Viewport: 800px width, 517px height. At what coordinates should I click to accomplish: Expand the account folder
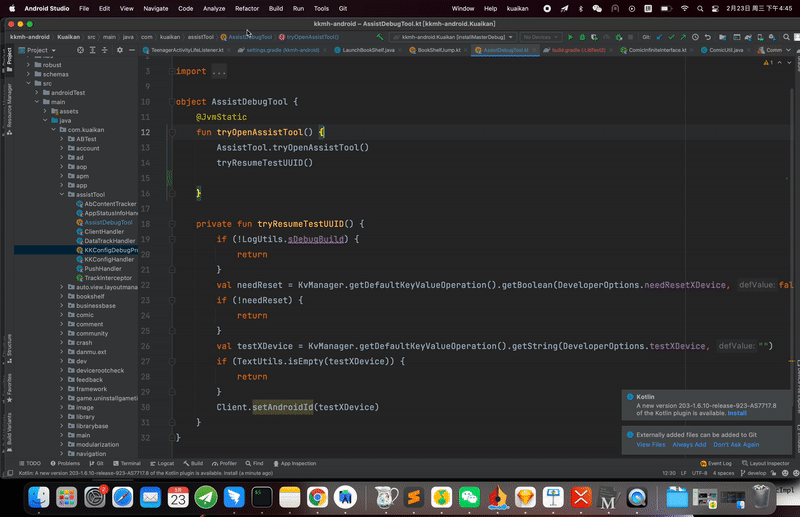point(62,148)
